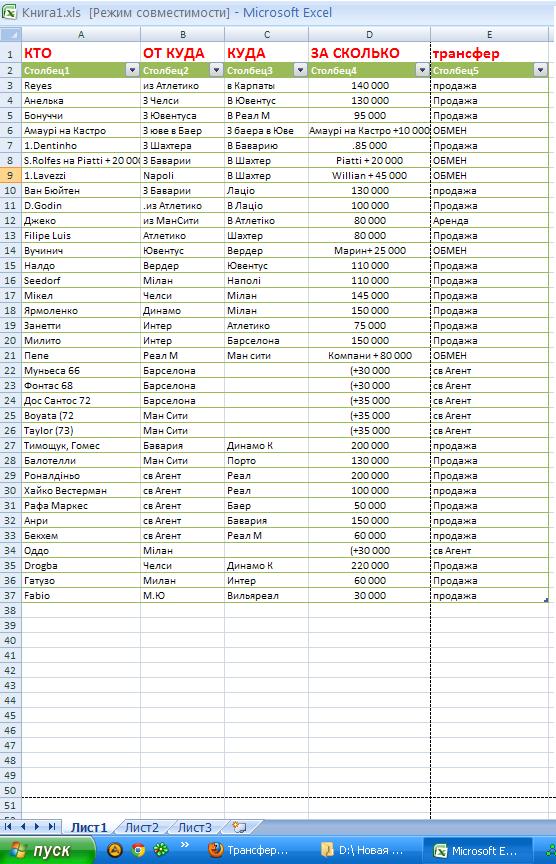Select column A by its header
The height and width of the screenshot is (864, 556).
[x=81, y=35]
